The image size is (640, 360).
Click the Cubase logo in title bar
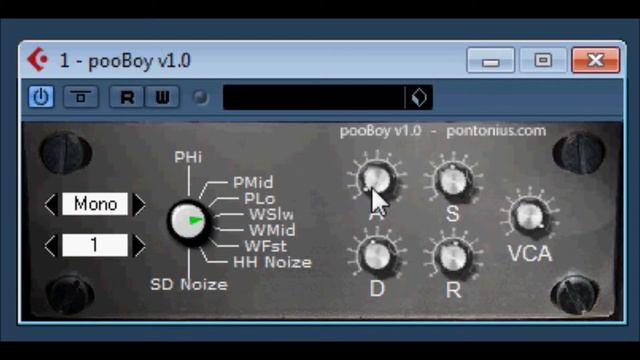[x=38, y=60]
